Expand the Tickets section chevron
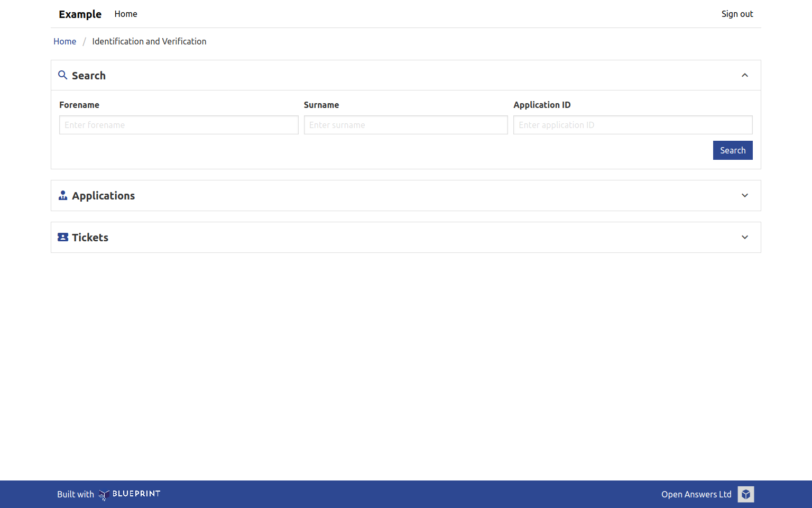Screen dimensions: 812x508 [x=745, y=237]
